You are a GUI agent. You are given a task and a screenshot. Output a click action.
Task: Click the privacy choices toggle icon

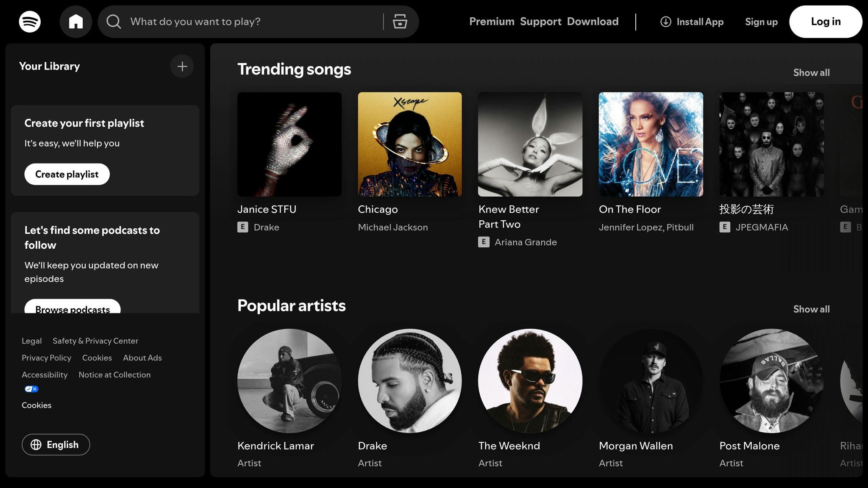31,389
